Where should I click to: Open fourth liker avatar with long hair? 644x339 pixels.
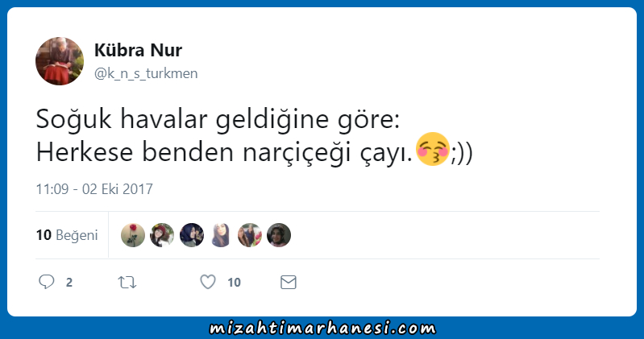tap(221, 235)
